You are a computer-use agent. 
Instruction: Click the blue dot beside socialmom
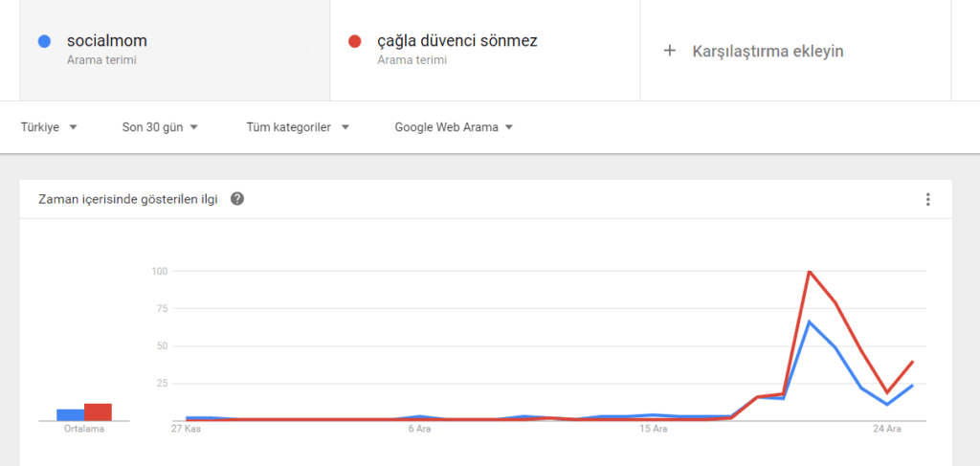coord(43,41)
